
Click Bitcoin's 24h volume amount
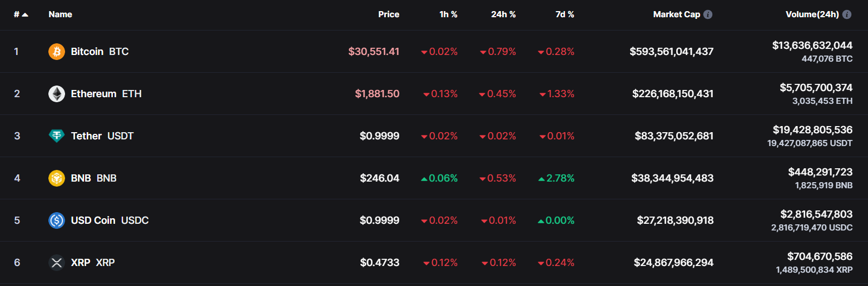point(812,46)
